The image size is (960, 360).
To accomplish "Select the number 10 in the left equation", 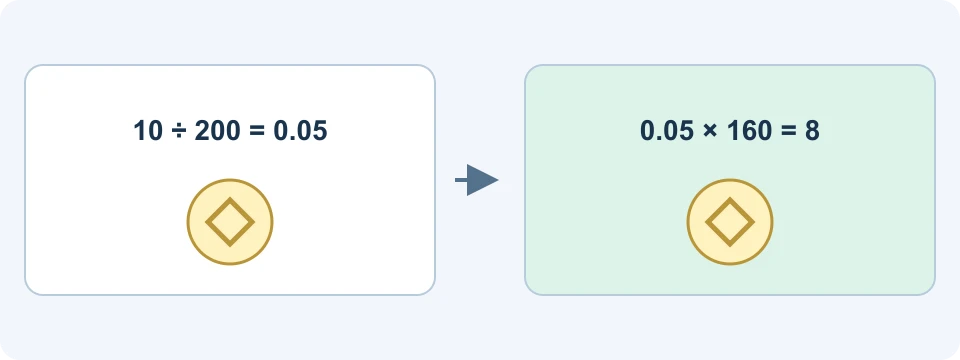I will pyautogui.click(x=148, y=132).
